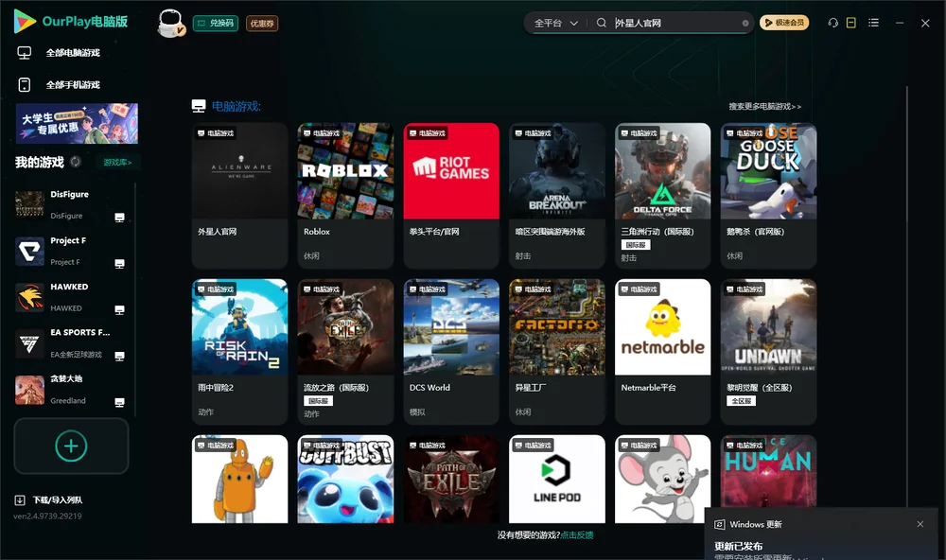The image size is (946, 560).
Task: Open the hamburger menu list icon
Action: (x=873, y=23)
